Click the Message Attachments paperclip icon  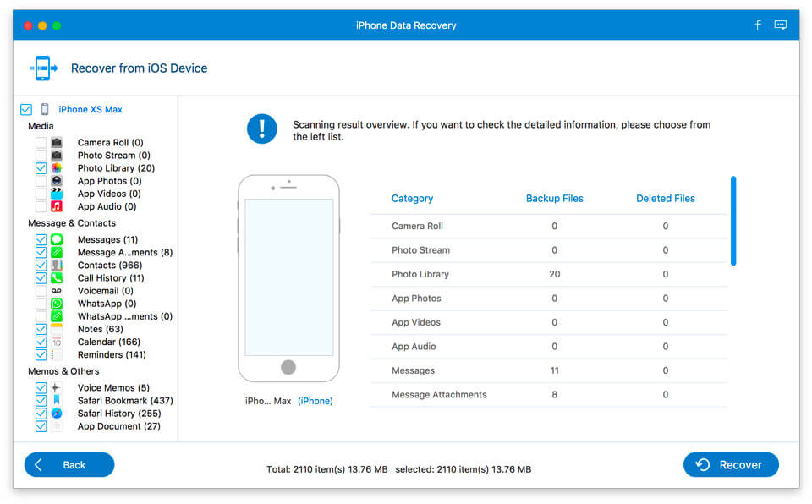(57, 252)
